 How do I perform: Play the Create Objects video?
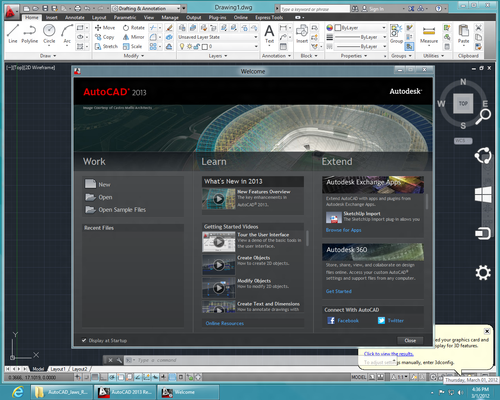tap(219, 265)
